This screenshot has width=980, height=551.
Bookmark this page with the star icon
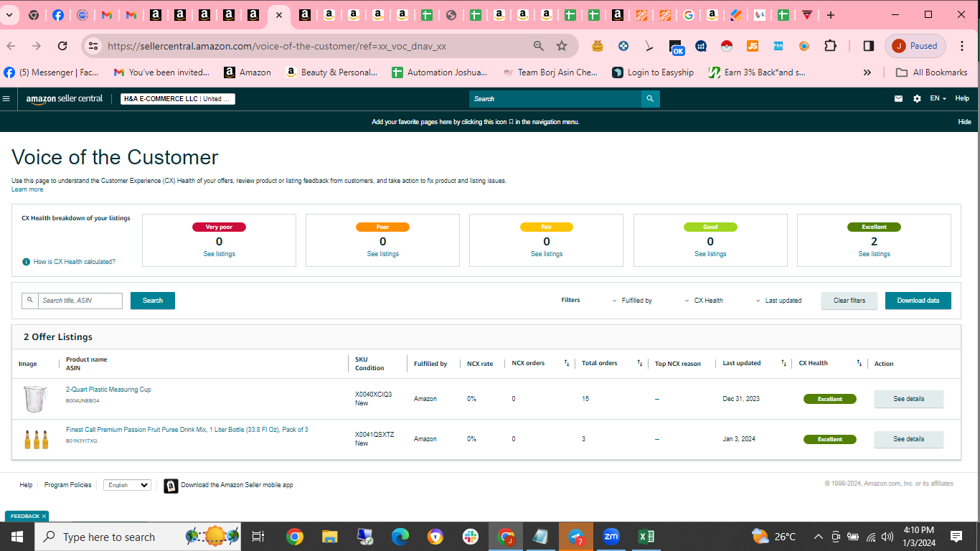click(562, 46)
